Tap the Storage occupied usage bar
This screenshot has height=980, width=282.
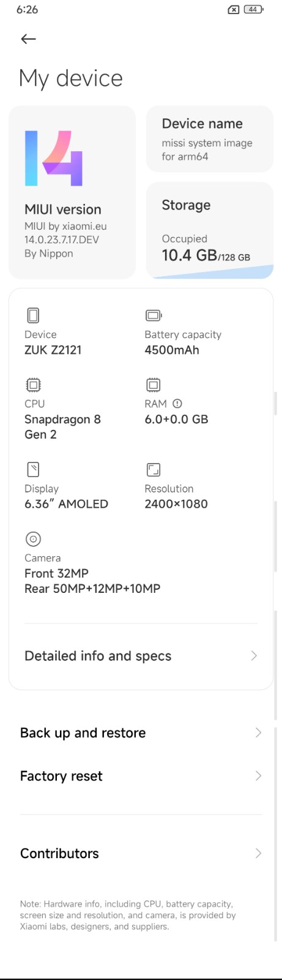pyautogui.click(x=212, y=272)
